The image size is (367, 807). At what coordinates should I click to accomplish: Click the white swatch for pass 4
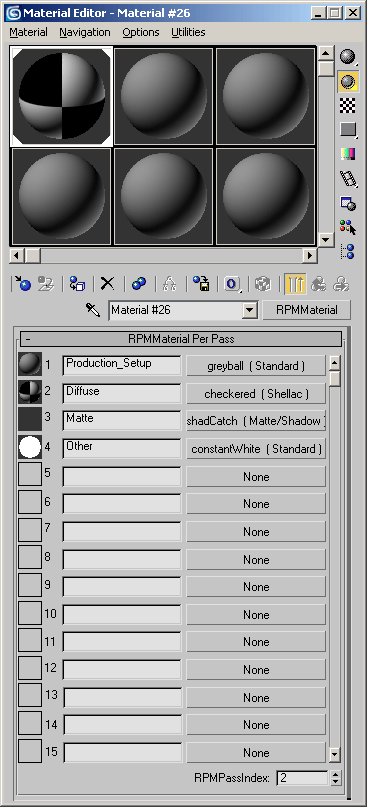(30, 447)
